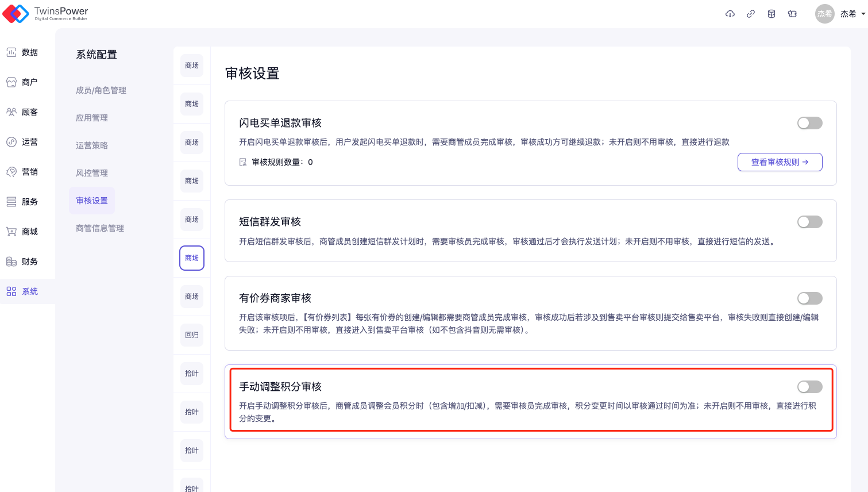The width and height of the screenshot is (868, 492).
Task: Click the 商城 shopping cart icon
Action: [x=11, y=232]
